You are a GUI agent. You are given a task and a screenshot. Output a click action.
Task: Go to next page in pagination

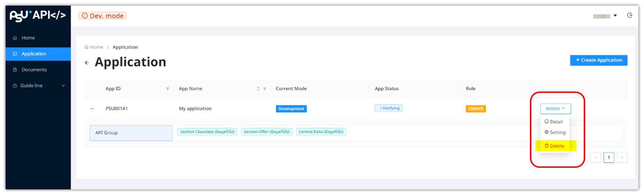pos(622,158)
